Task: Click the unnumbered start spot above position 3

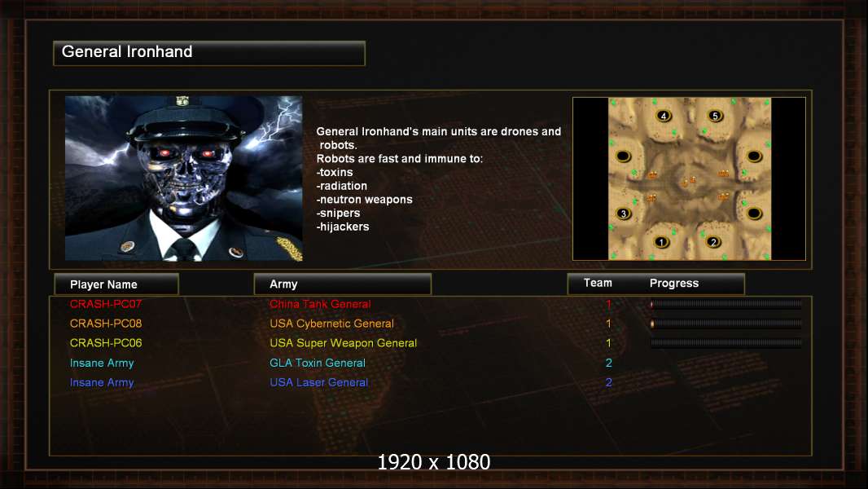Action: (x=624, y=156)
